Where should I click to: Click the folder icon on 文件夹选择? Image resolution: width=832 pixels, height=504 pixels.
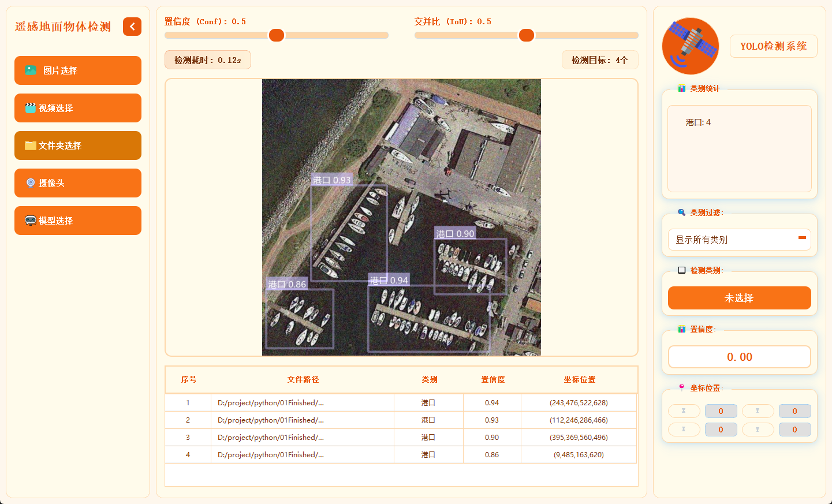click(x=30, y=145)
